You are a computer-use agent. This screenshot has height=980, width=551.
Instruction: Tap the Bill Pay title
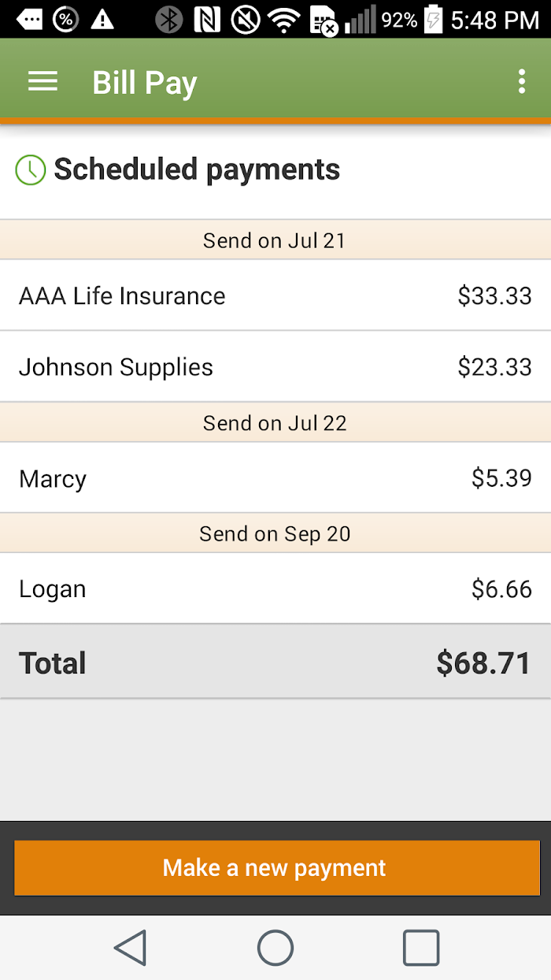[x=145, y=83]
